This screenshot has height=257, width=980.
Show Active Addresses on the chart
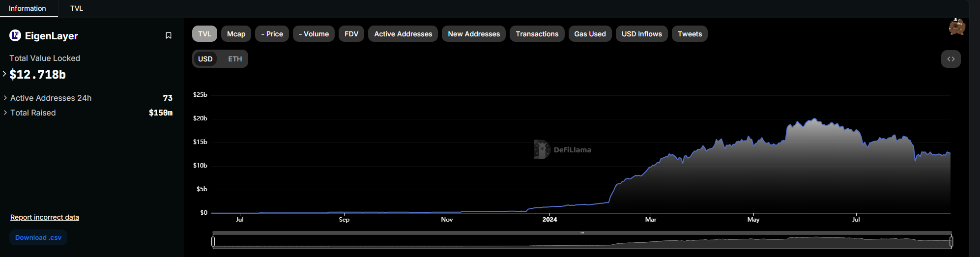coord(403,34)
